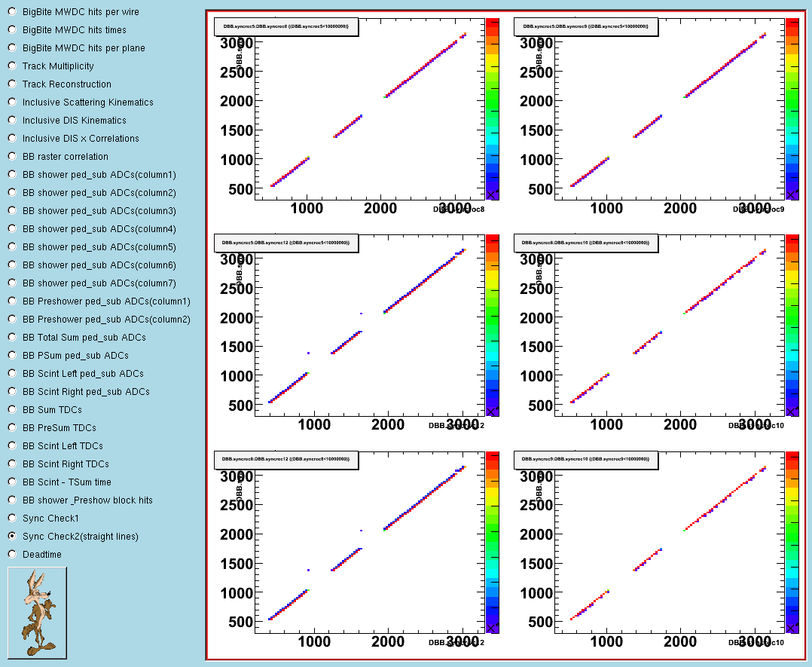This screenshot has height=667, width=812.
Task: Click the syncroc9:syncroc10 scatter plot area
Action: point(670,542)
